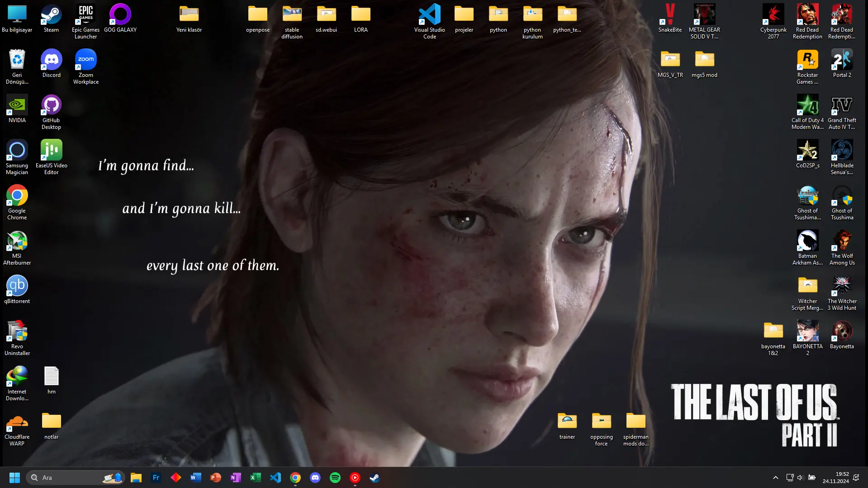This screenshot has height=488, width=868.
Task: Select the BAYONETTA 2 shortcut
Action: [x=807, y=338]
